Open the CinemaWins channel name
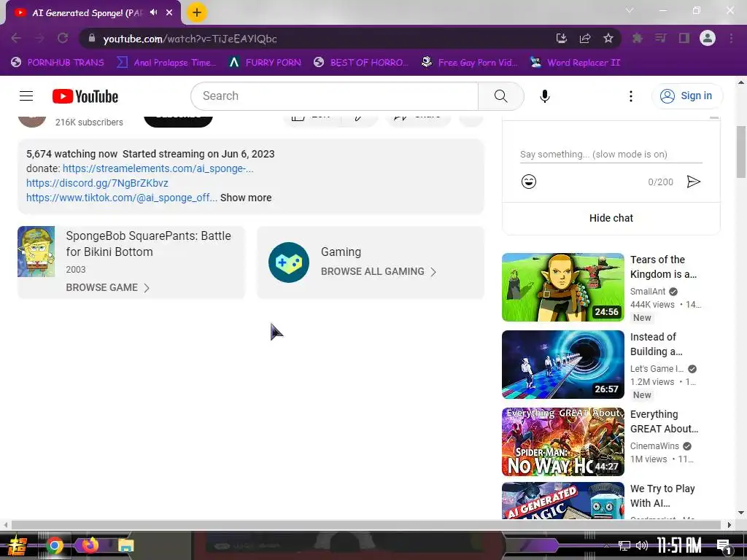747x560 pixels. pyautogui.click(x=654, y=446)
